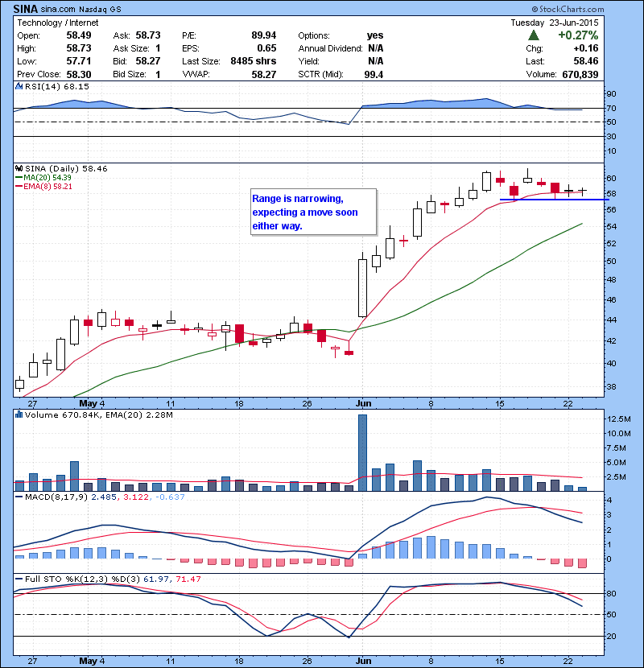The width and height of the screenshot is (644, 668).
Task: Click the Annual Dividend label
Action: coord(330,48)
